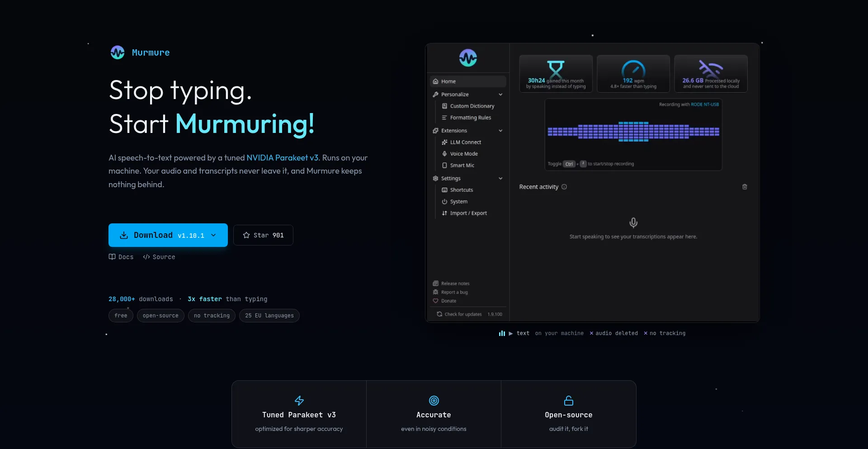Select Home in the app sidebar

[468, 81]
